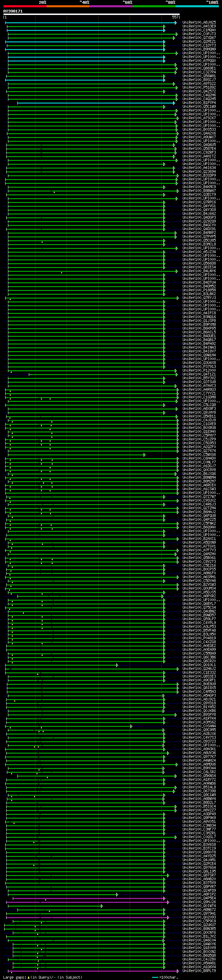Viewport: 222px width, 980px height.
Task: Open hit UniRef100_Q3ECT9
Action: pos(199,195)
